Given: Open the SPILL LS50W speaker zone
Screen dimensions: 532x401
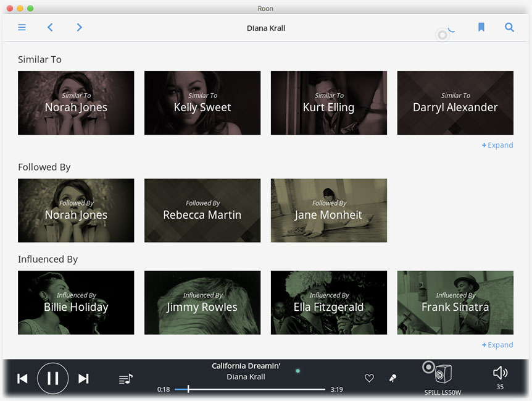Looking at the screenshot, I should [443, 374].
